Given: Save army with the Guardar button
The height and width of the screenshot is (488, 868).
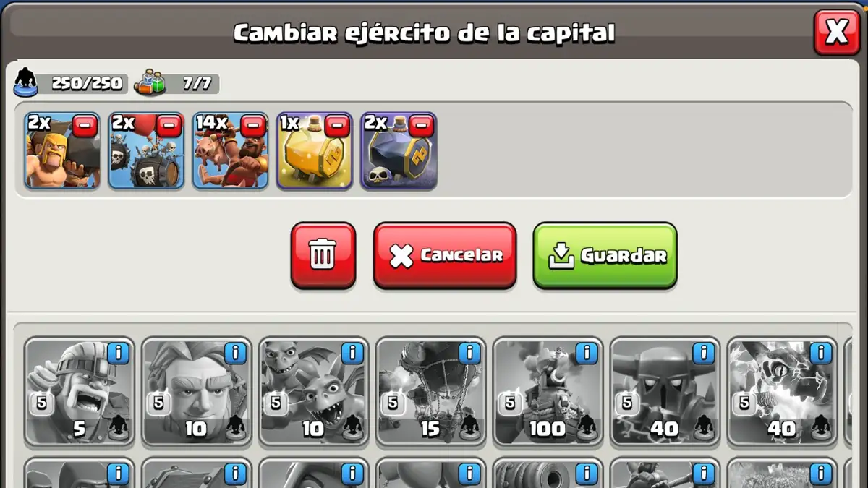Looking at the screenshot, I should pyautogui.click(x=605, y=255).
